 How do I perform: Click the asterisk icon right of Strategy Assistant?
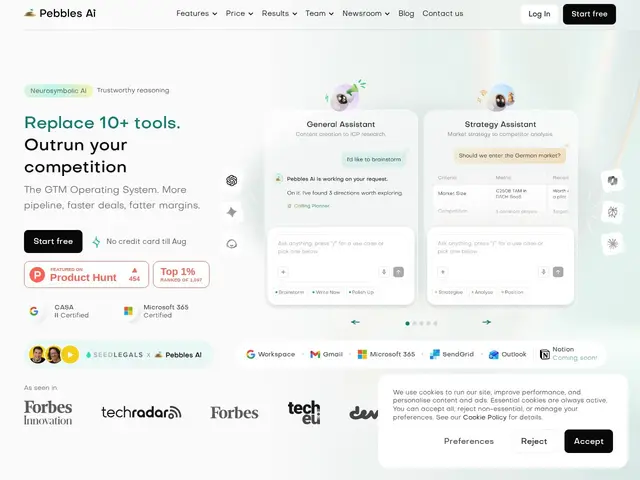point(612,244)
